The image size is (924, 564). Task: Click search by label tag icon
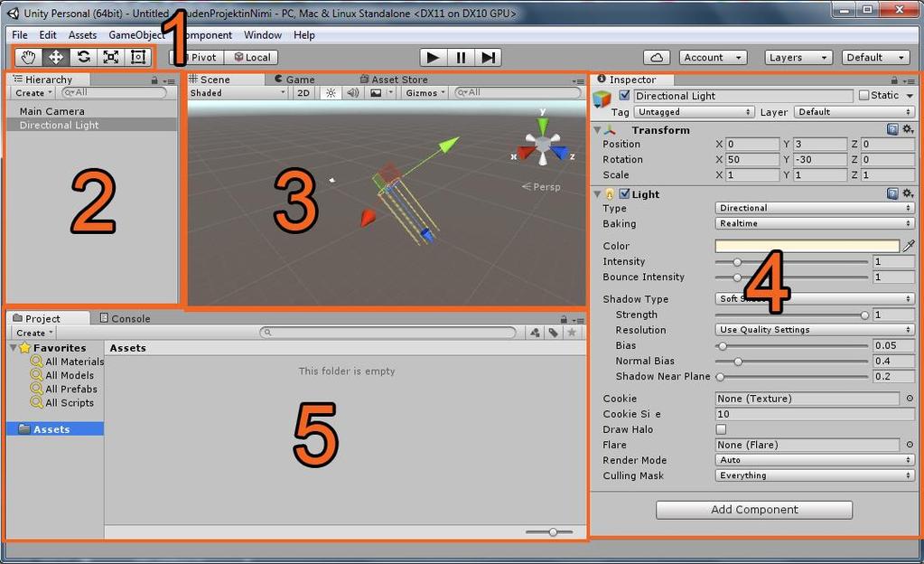553,333
